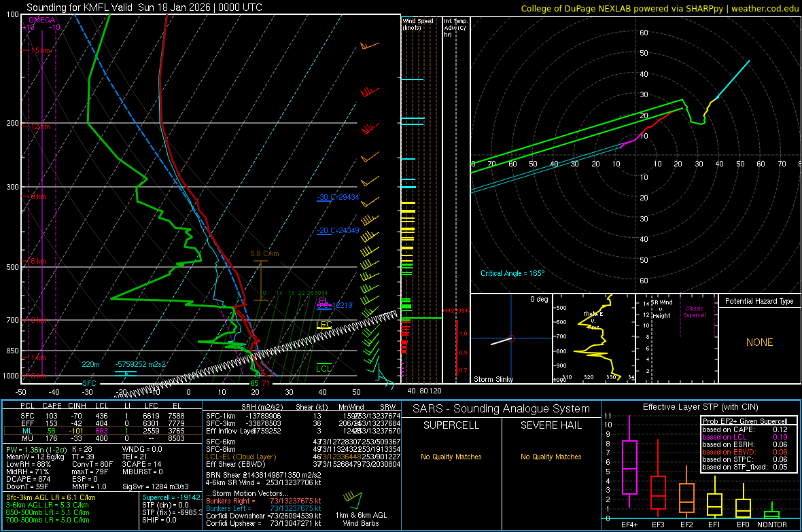Viewport: 802px width, 532px height.
Task: Click the Potential Hazard Type heading
Action: [x=759, y=301]
